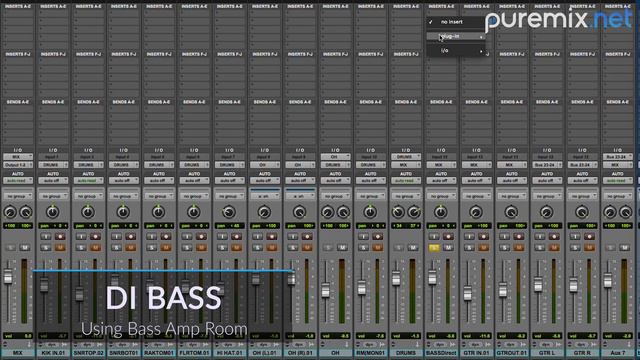Viewport: 640px width, 360px height.
Task: Solo the KIK IN.01 track
Action: coord(46,247)
